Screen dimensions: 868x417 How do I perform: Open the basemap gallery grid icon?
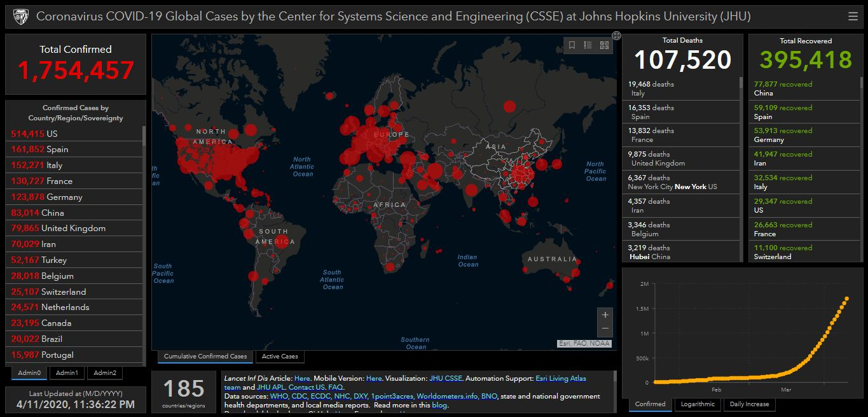point(604,45)
